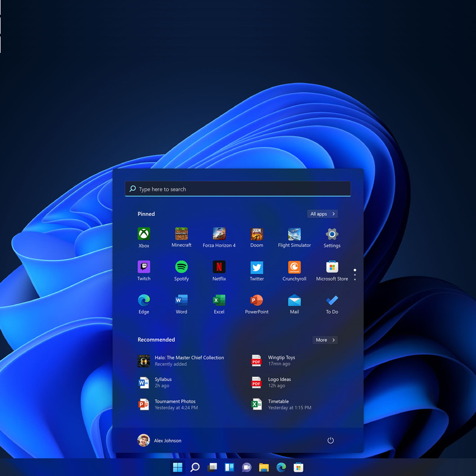476x476 pixels.
Task: Open the Wingtip Toys PDF
Action: pos(273,361)
